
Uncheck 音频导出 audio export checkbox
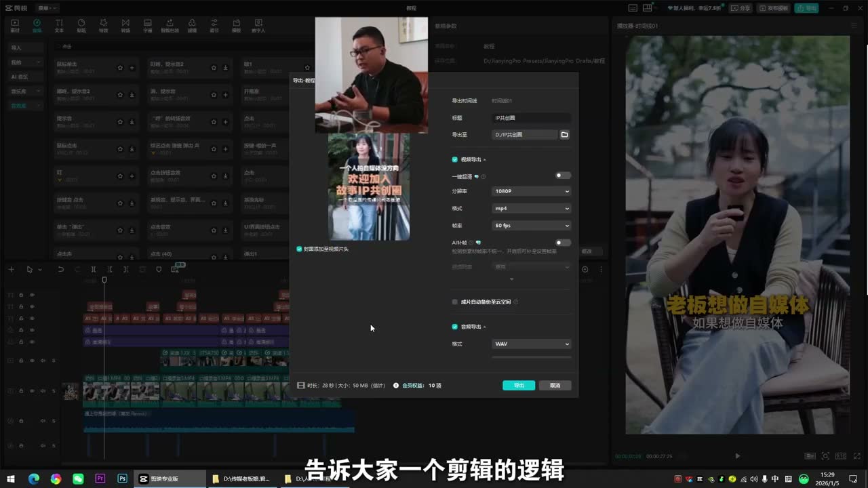(x=455, y=327)
